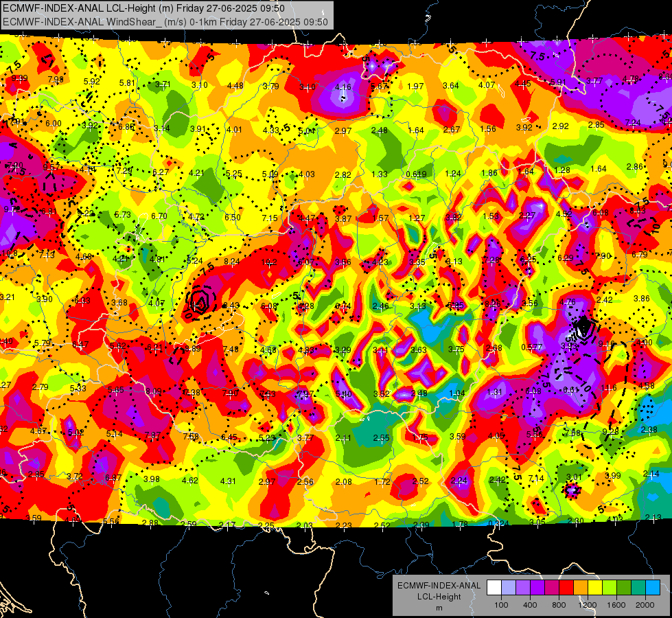The image size is (672, 618).
Task: Click the wind shear value "3.71"
Action: pos(163,84)
